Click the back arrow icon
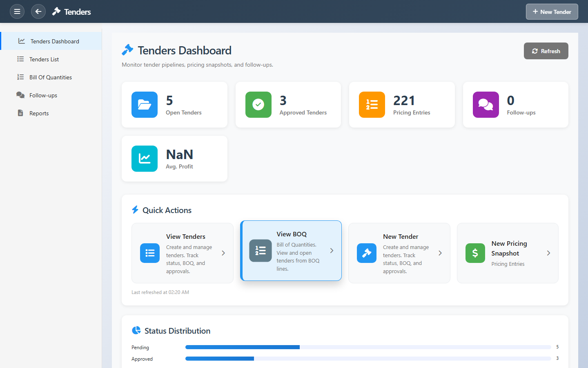Image resolution: width=588 pixels, height=368 pixels. 38,11
